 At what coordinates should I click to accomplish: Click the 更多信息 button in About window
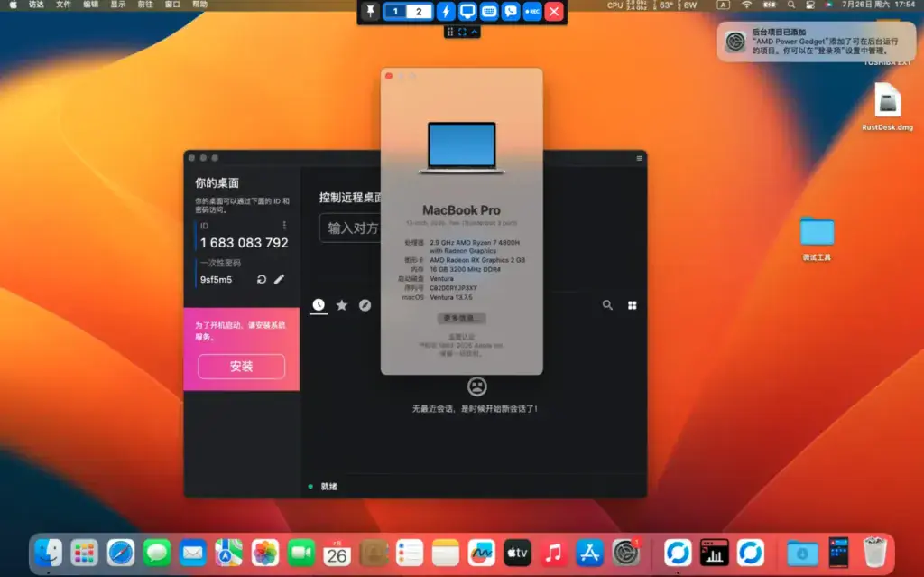coord(461,319)
